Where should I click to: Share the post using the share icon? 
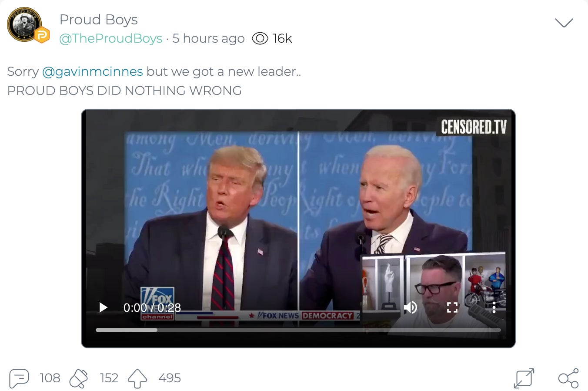pos(568,378)
